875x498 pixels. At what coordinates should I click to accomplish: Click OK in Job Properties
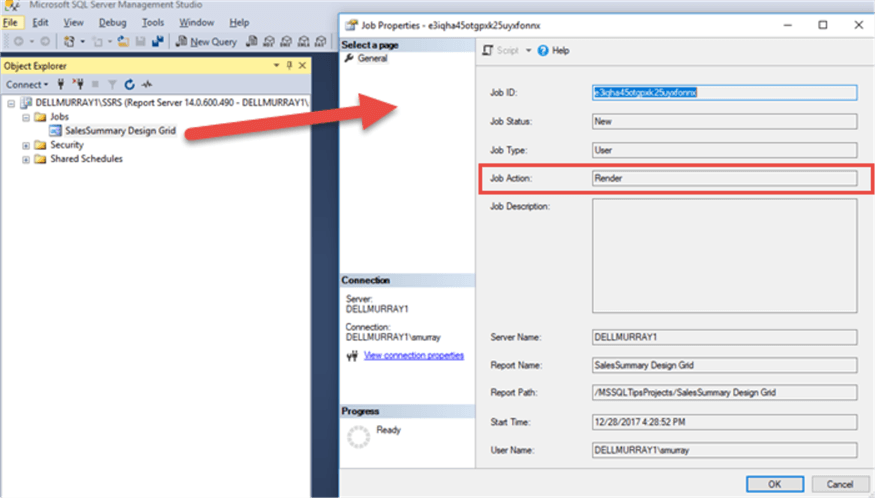point(775,484)
